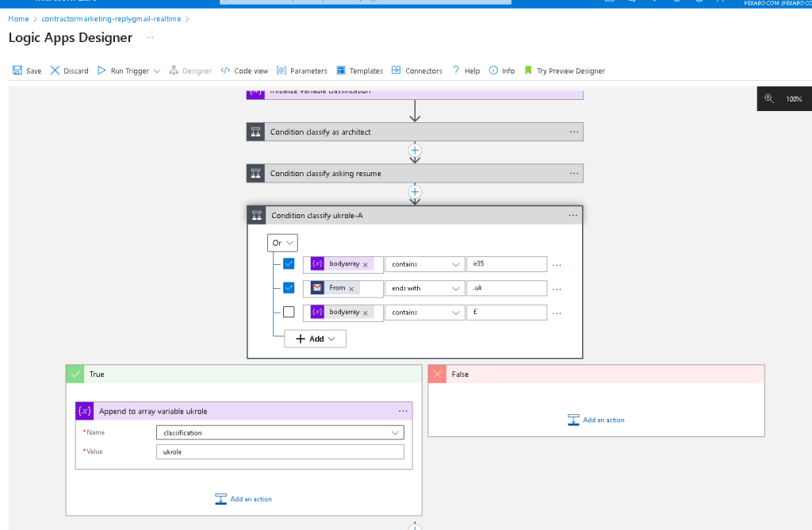Insert step after Condition classify asking resume

coord(415,192)
